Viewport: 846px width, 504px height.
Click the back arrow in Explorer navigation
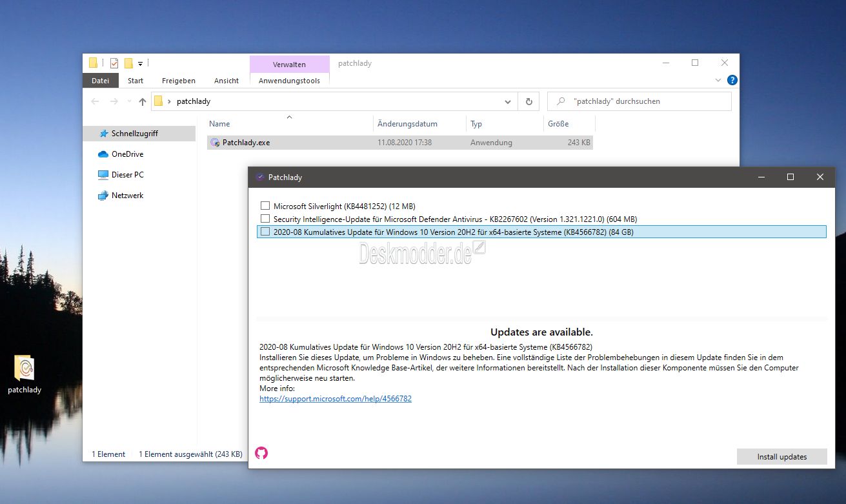tap(96, 101)
